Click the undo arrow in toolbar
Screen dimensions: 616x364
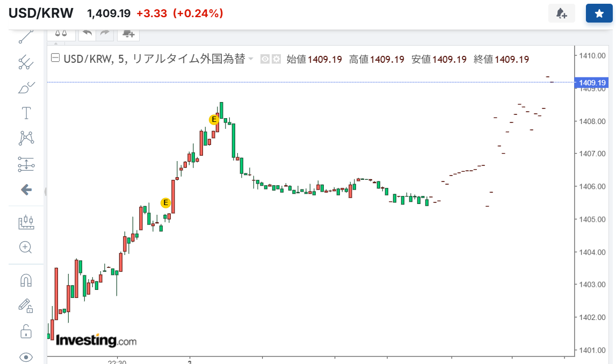[87, 33]
